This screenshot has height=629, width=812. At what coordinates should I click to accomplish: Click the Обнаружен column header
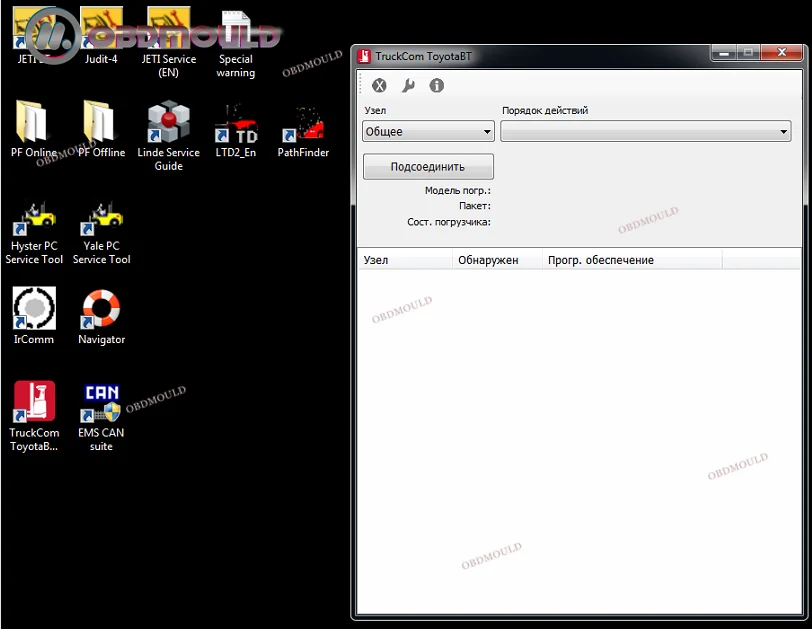pyautogui.click(x=495, y=260)
